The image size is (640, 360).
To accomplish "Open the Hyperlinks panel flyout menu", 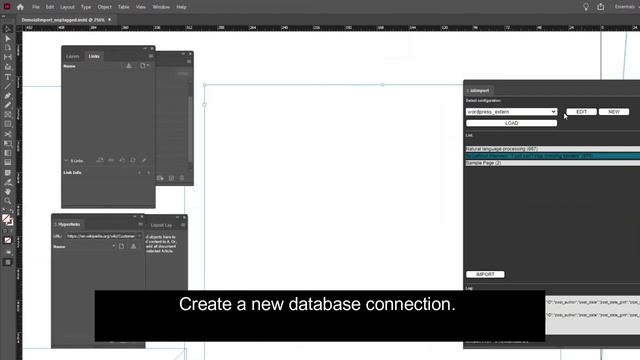I will (x=140, y=224).
